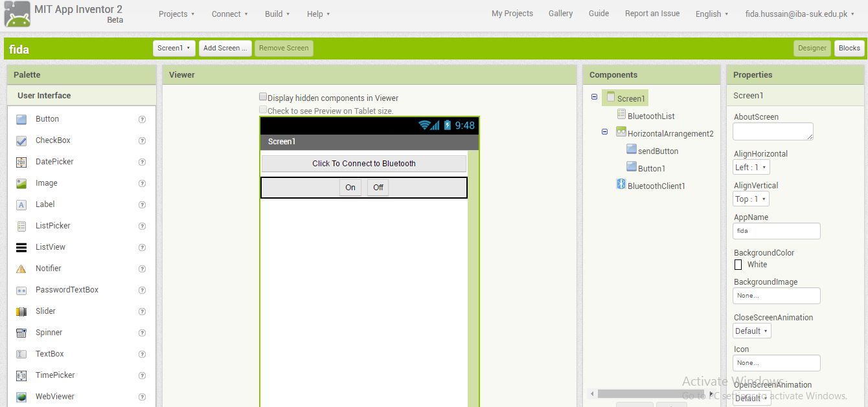This screenshot has height=407, width=868.
Task: Click the CheckBox palette icon
Action: point(21,140)
